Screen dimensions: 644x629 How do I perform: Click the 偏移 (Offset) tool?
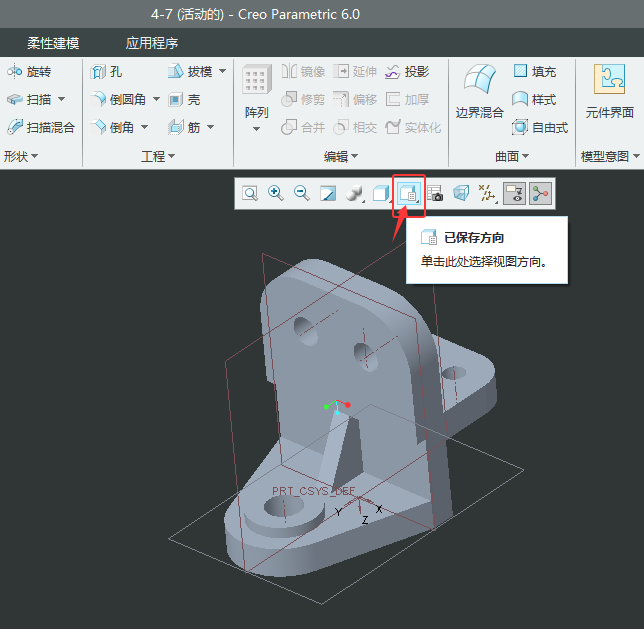pos(355,99)
